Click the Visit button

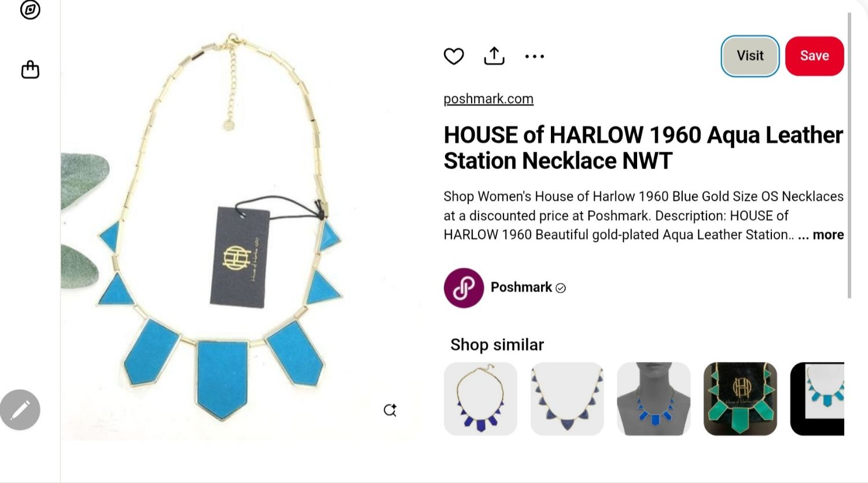(x=750, y=56)
